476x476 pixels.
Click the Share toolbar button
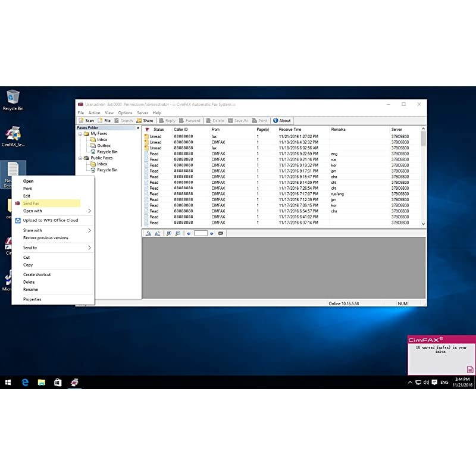[145, 121]
